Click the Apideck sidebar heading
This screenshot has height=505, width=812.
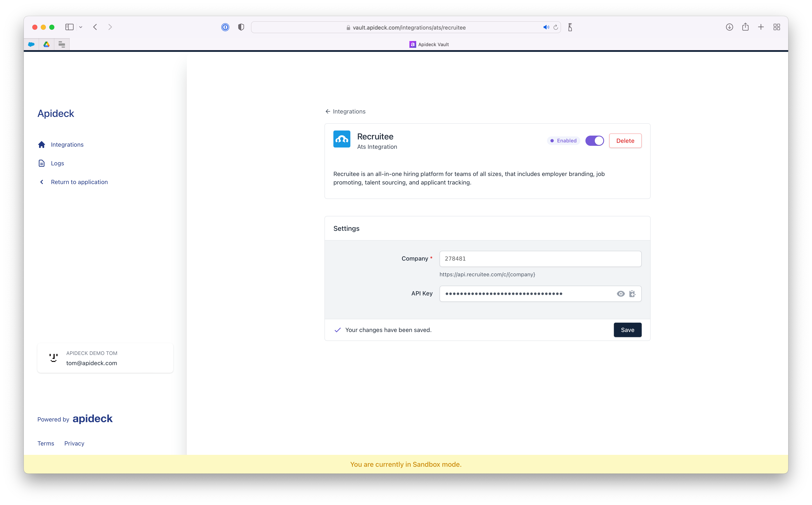pos(56,113)
